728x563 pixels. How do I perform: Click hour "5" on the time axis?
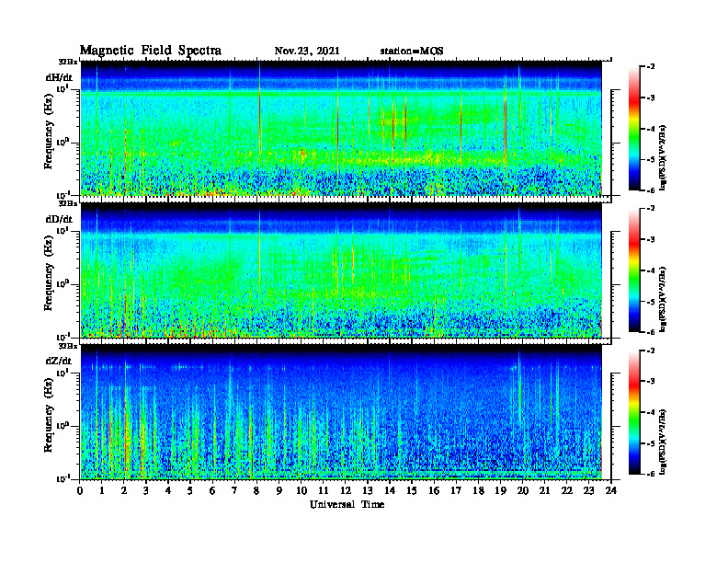190,491
